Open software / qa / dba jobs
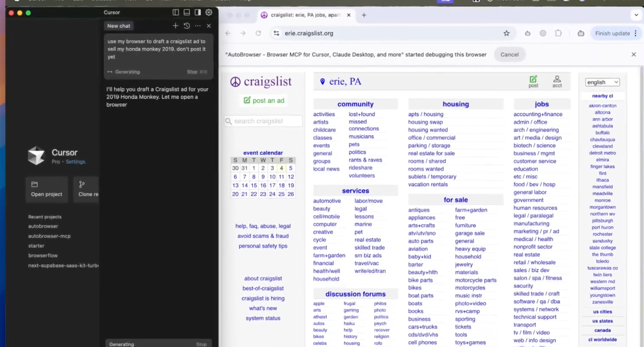 click(x=536, y=302)
